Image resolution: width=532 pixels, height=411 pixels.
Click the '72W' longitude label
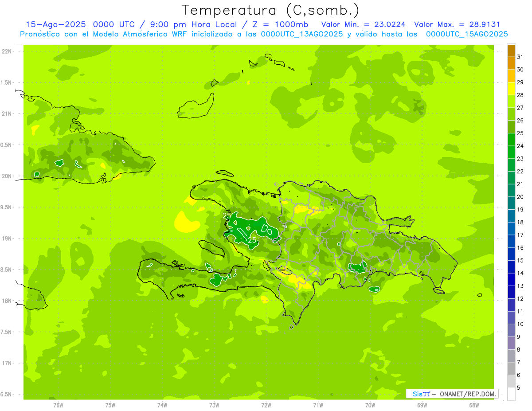[x=266, y=405]
